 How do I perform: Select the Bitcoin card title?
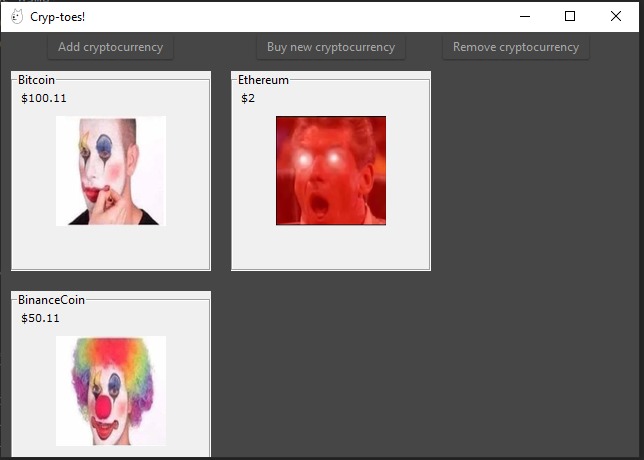click(36, 80)
